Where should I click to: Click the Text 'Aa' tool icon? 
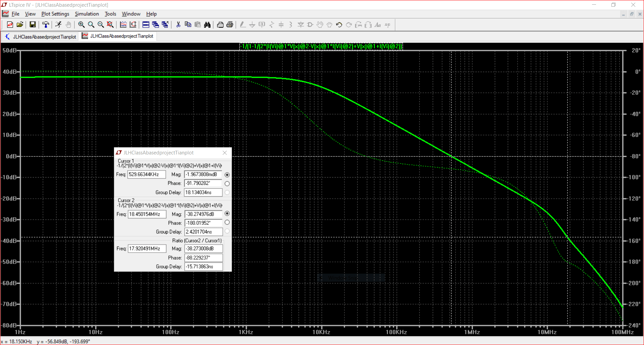pyautogui.click(x=378, y=25)
